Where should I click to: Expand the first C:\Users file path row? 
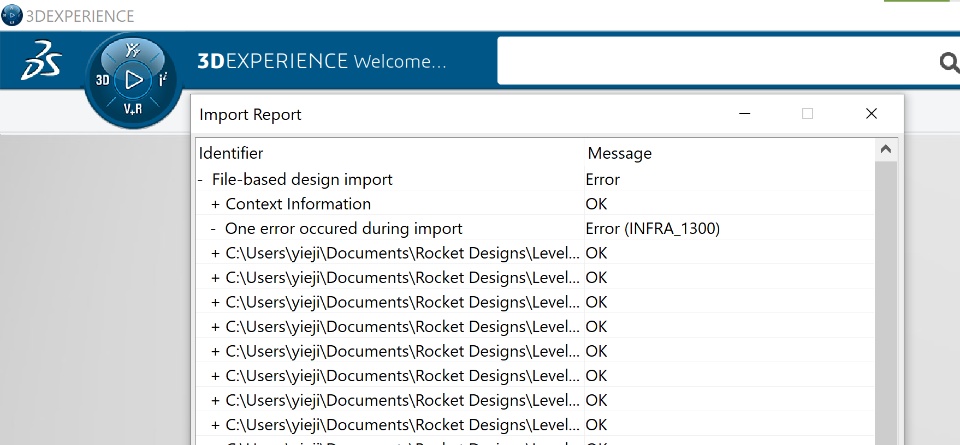(215, 253)
